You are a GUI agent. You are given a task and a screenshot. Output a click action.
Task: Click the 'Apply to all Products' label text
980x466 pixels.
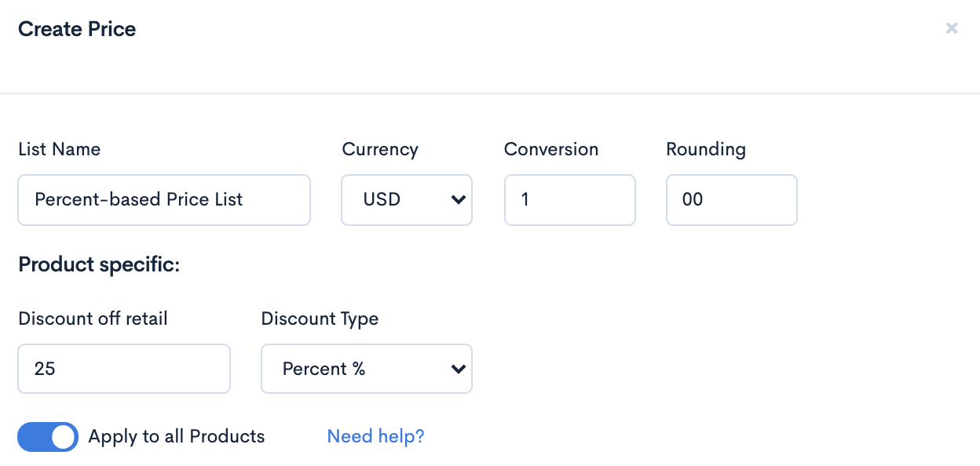tap(177, 437)
